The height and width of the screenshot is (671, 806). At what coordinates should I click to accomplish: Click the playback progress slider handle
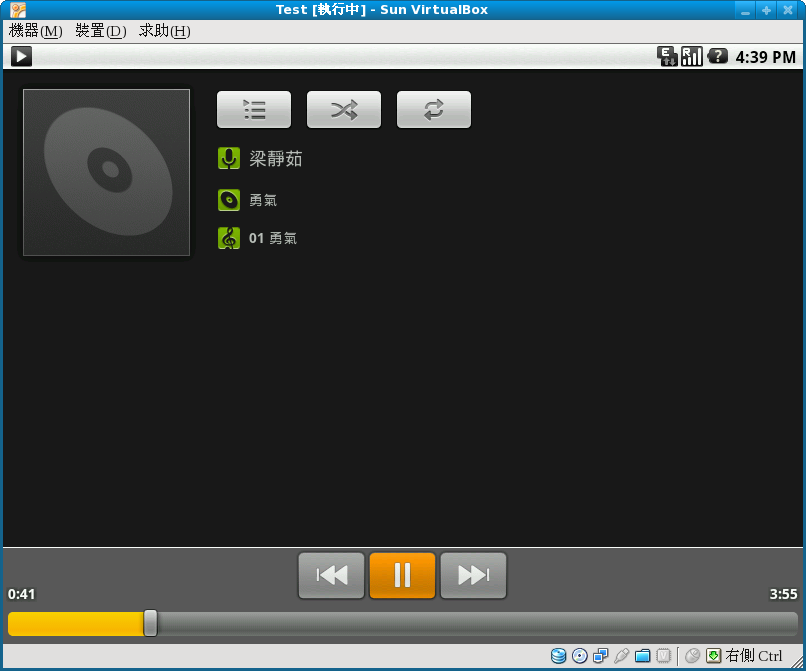click(150, 622)
